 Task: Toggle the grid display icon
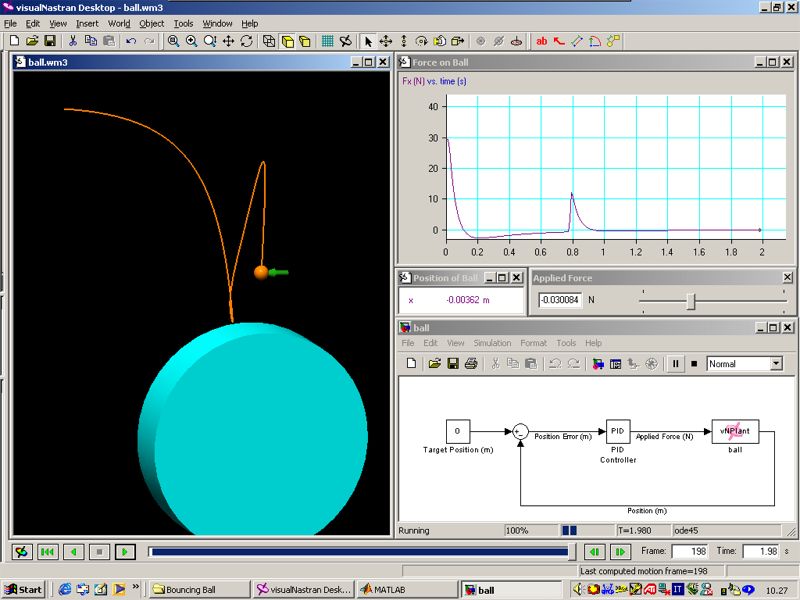[328, 41]
